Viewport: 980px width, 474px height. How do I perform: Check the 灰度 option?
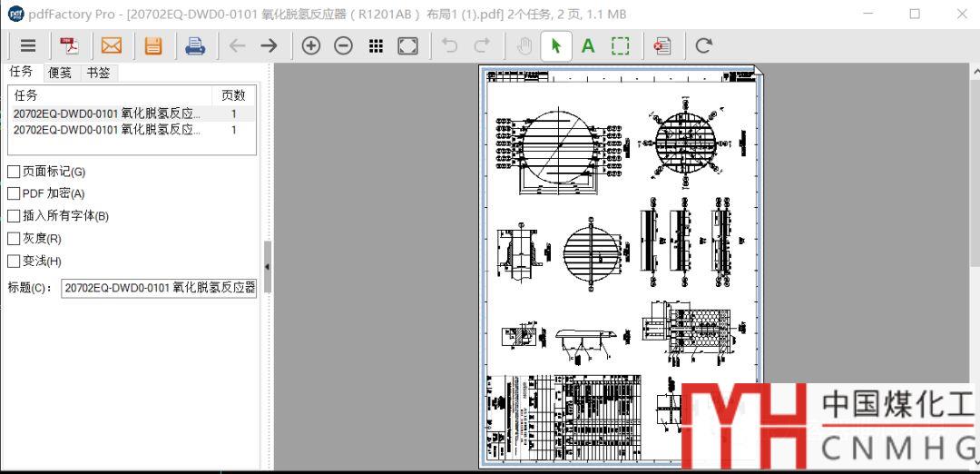pyautogui.click(x=14, y=239)
